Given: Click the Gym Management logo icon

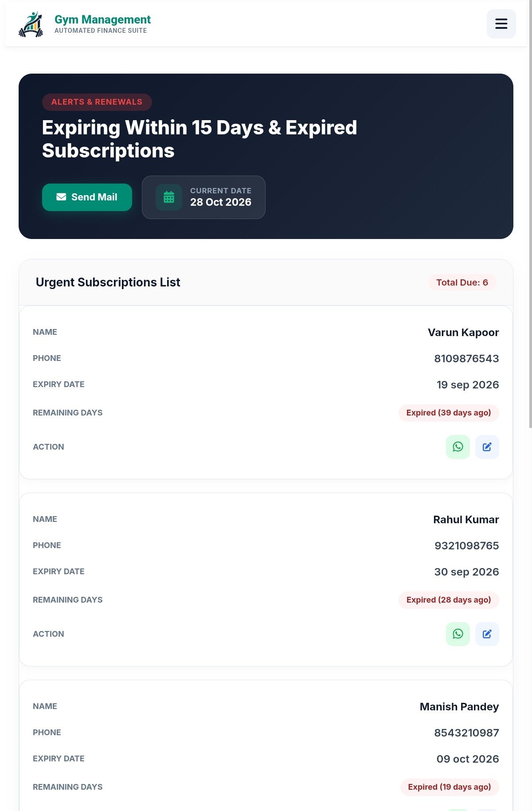Looking at the screenshot, I should [31, 24].
